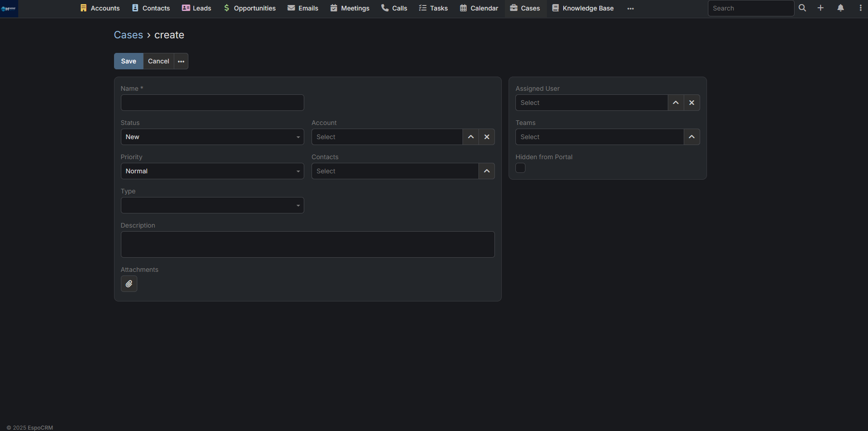Open the Calendar tab
868x431 pixels.
(479, 8)
